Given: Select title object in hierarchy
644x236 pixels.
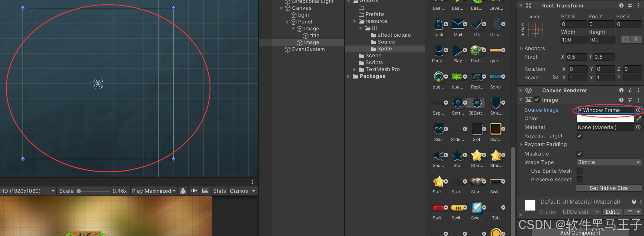Looking at the screenshot, I should 311,36.
